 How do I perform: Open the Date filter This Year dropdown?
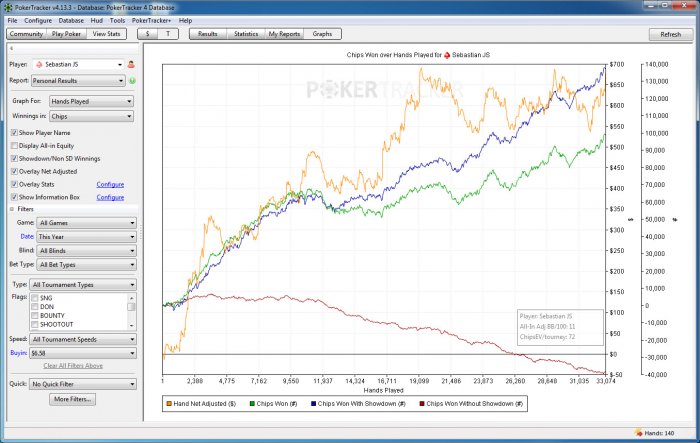(87, 237)
